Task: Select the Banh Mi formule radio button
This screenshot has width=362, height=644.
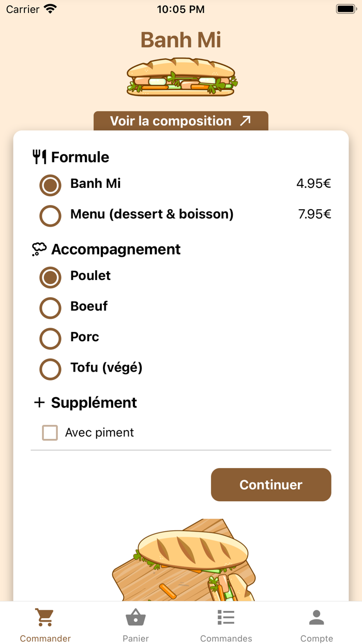Action: pos(50,185)
